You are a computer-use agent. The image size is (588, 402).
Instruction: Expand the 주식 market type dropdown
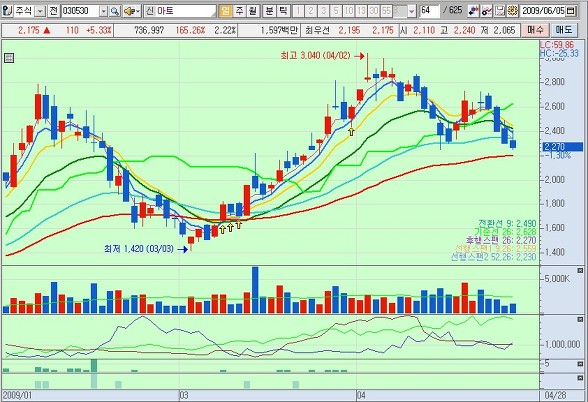(40, 12)
